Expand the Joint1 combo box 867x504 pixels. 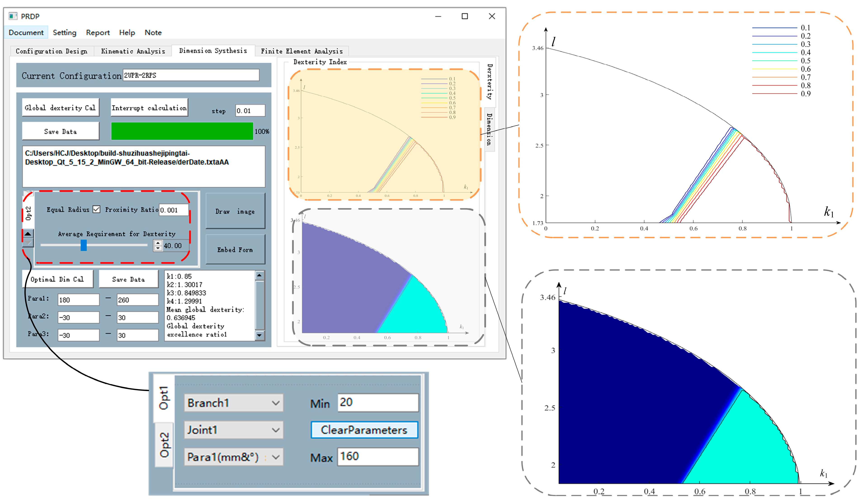click(233, 430)
